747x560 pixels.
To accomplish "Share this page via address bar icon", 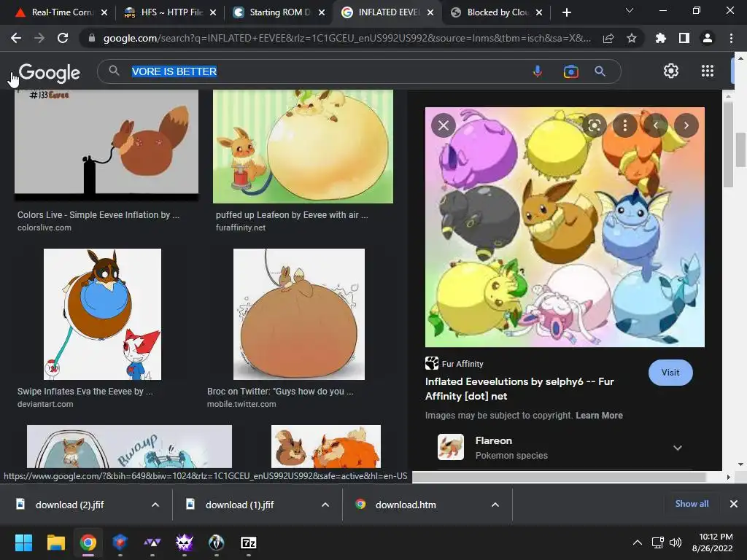I will 608,38.
